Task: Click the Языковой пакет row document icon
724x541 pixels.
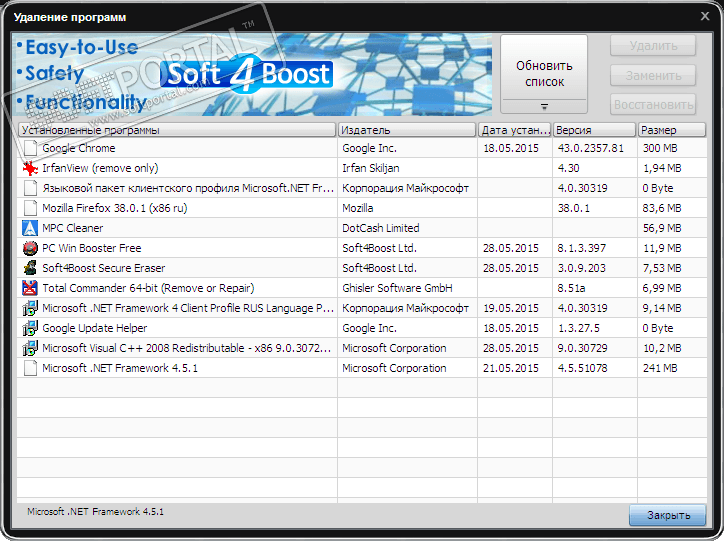Action: 30,188
